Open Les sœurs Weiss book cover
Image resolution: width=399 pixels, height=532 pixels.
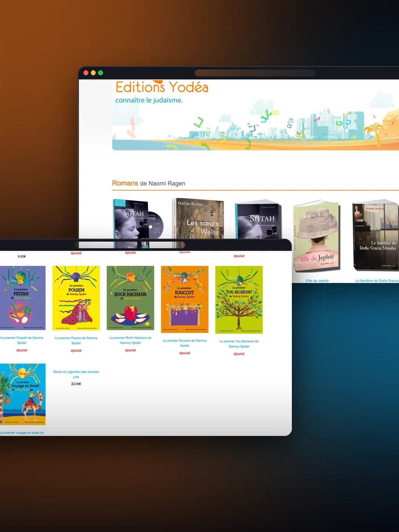tap(198, 218)
